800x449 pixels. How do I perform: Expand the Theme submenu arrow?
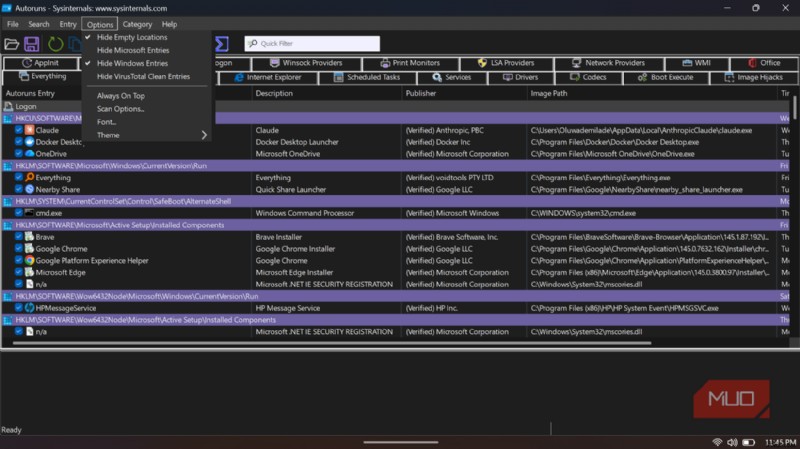coord(204,135)
